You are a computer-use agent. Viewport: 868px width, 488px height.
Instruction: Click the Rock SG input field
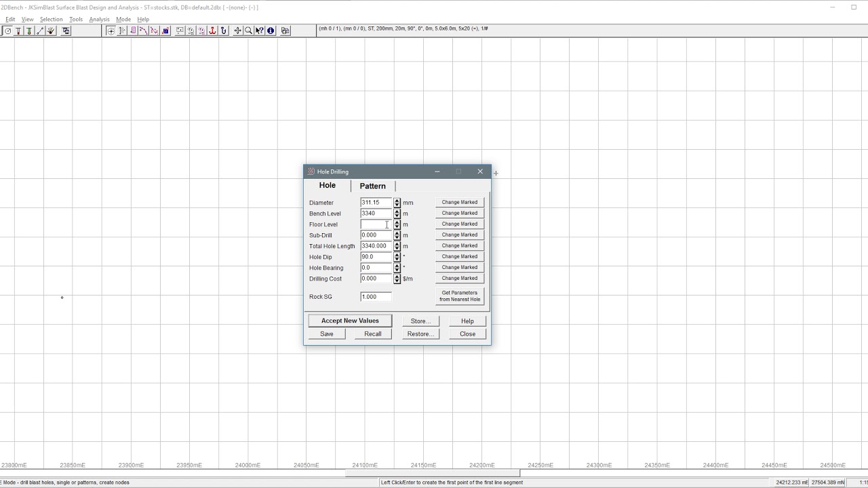click(x=376, y=297)
